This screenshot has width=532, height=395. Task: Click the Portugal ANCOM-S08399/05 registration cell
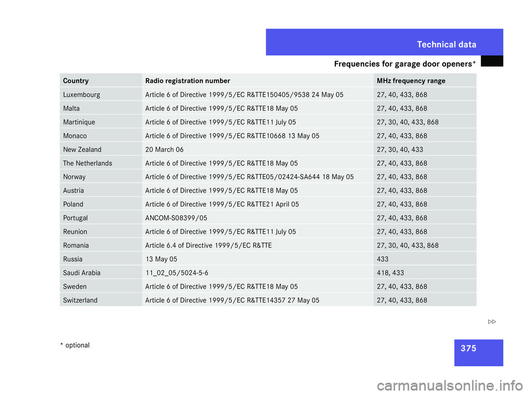point(258,217)
